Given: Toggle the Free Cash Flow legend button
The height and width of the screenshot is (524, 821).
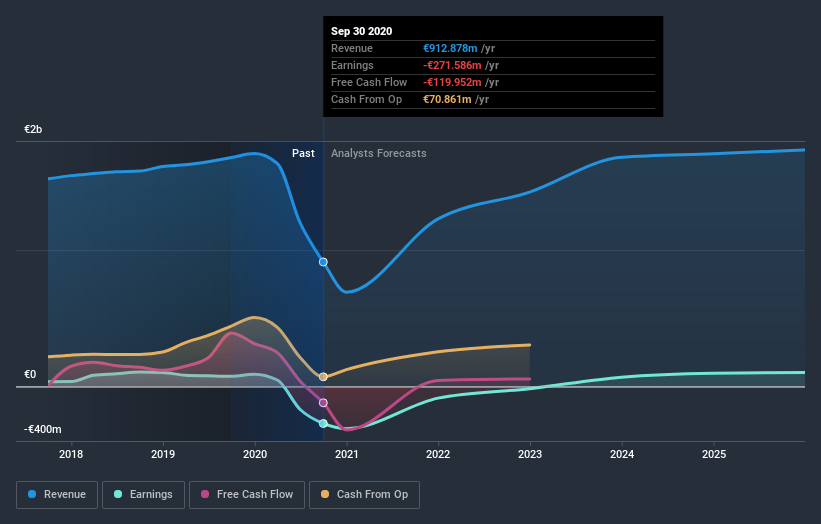Looking at the screenshot, I should pyautogui.click(x=247, y=495).
